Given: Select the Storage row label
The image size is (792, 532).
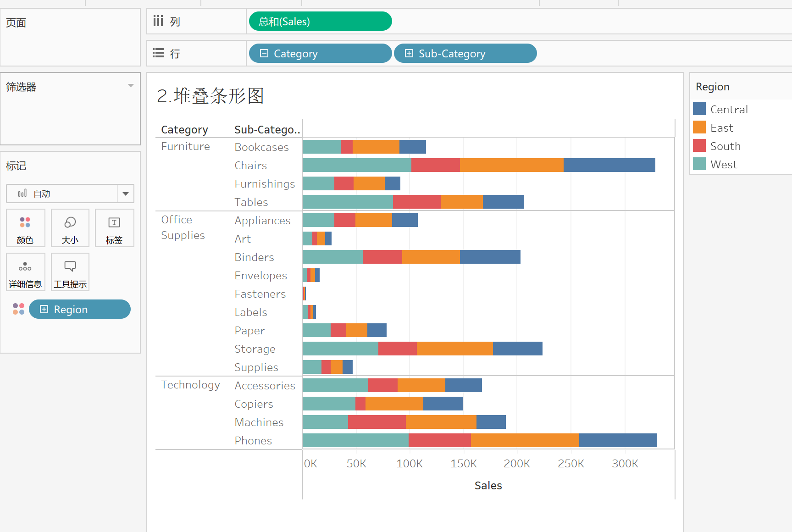Looking at the screenshot, I should click(255, 349).
